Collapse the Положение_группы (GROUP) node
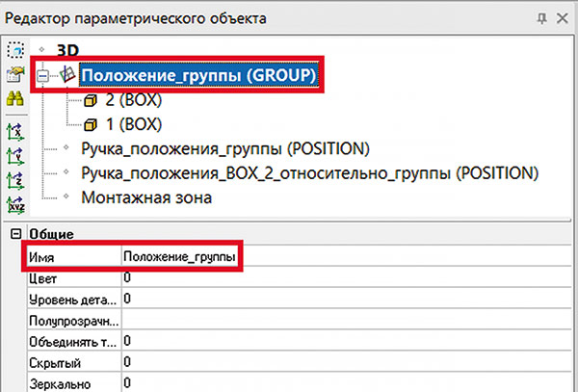Viewport: 578px width, 392px height. coord(42,76)
